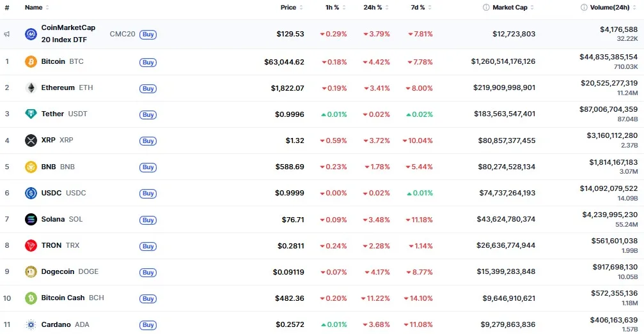Open the Bitcoin Cash BCH coin page

[x=72, y=298]
